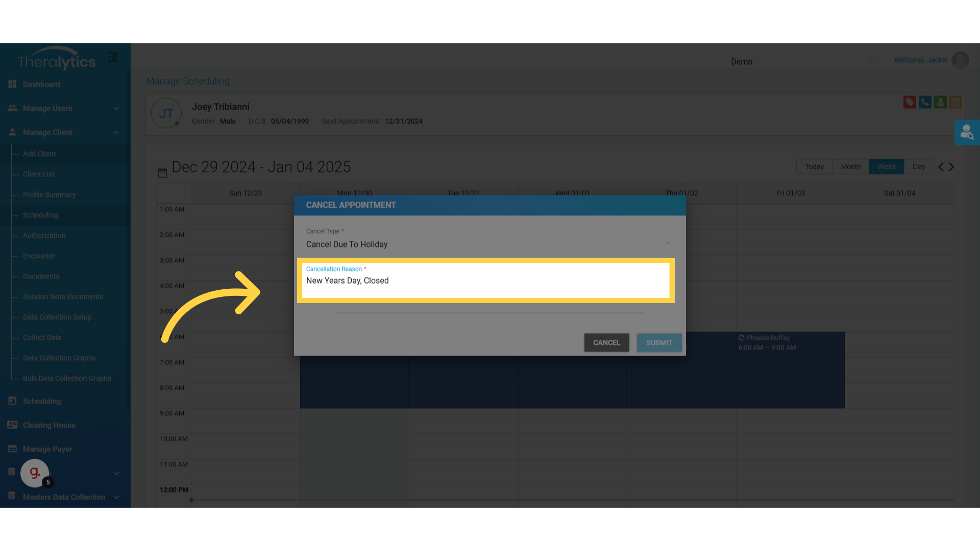Collapse the sidebar menu icon
This screenshot has width=980, height=551.
click(113, 57)
